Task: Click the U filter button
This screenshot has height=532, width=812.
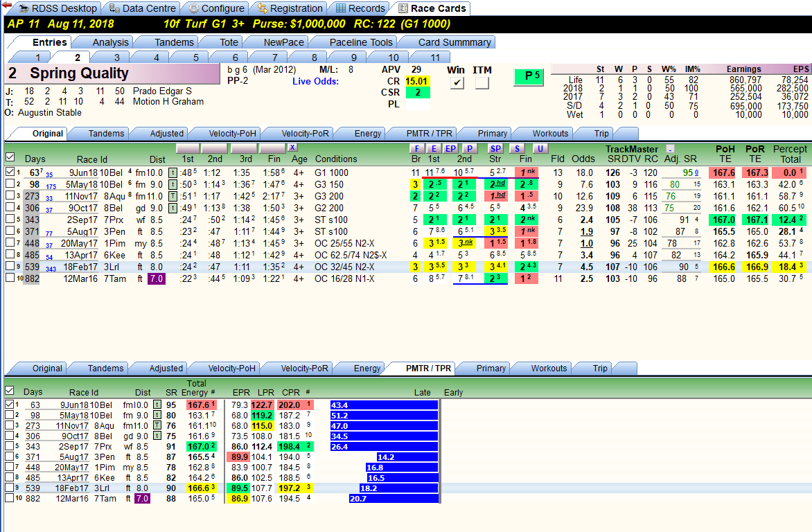Action: click(540, 149)
